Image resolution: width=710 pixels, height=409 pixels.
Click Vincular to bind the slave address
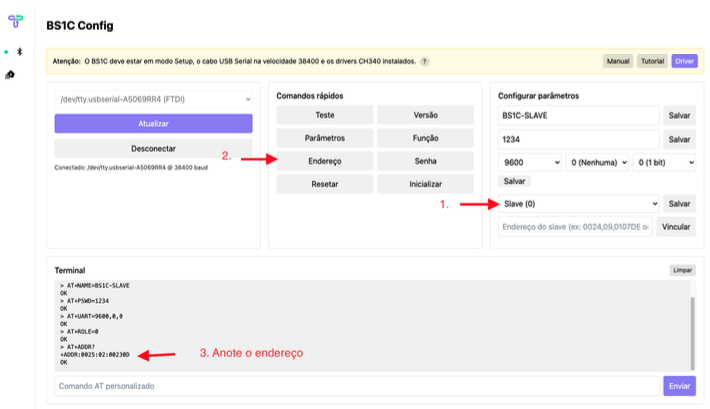(676, 227)
